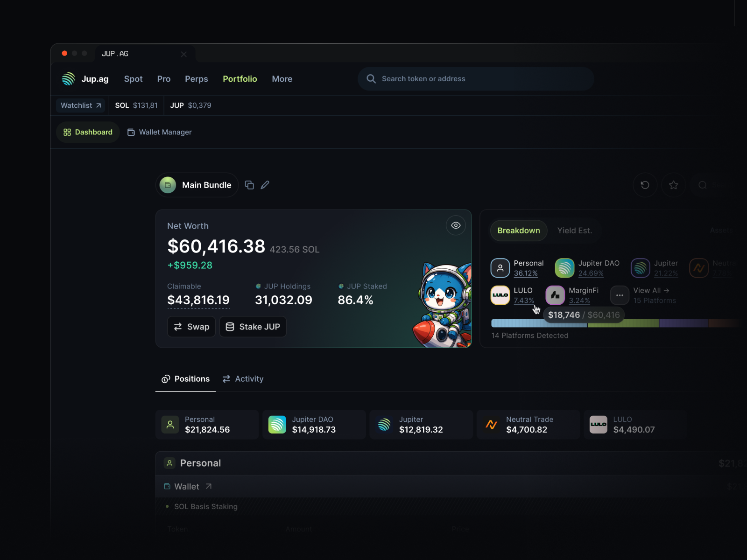Click the LULO 7.43% link
The width and height of the screenshot is (747, 560).
pos(524,301)
